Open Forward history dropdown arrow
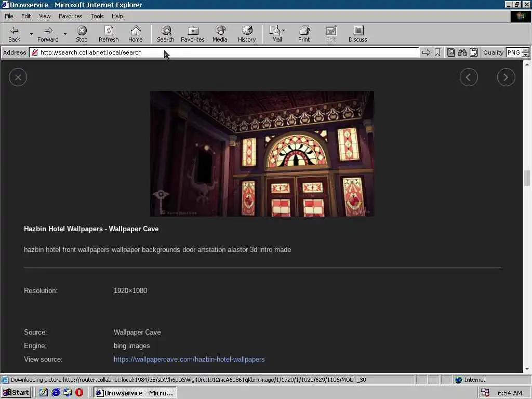Image resolution: width=532 pixels, height=399 pixels. click(65, 34)
